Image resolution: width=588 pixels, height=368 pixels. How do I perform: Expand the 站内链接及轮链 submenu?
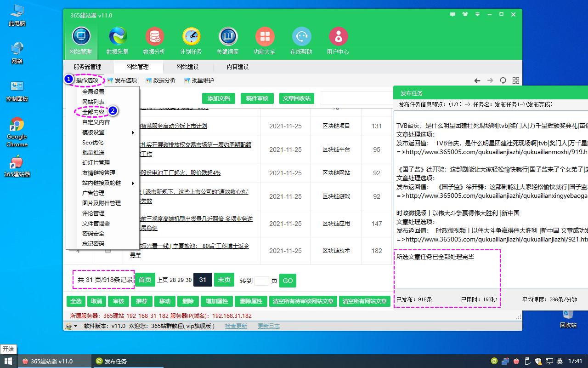coord(102,183)
